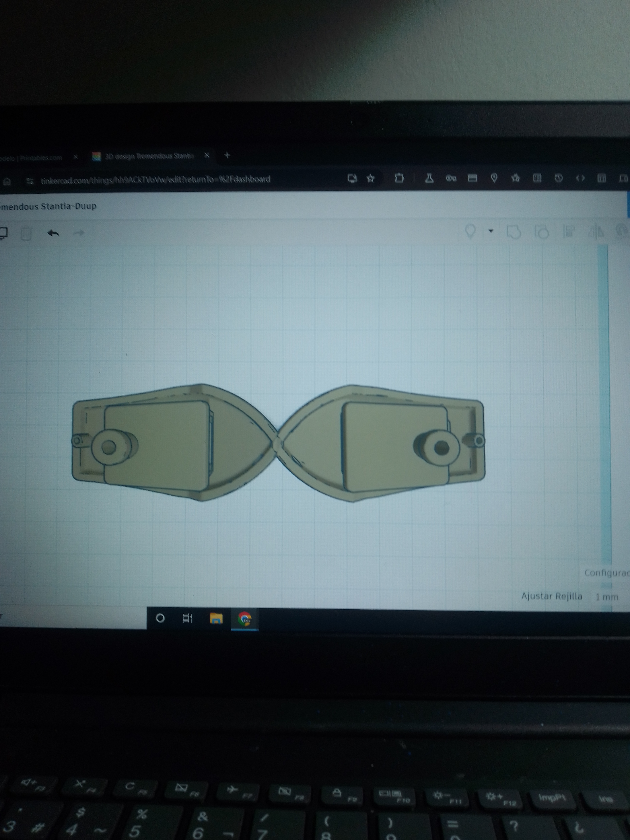Open the browser history clock icon
This screenshot has height=840, width=630.
coord(558,178)
